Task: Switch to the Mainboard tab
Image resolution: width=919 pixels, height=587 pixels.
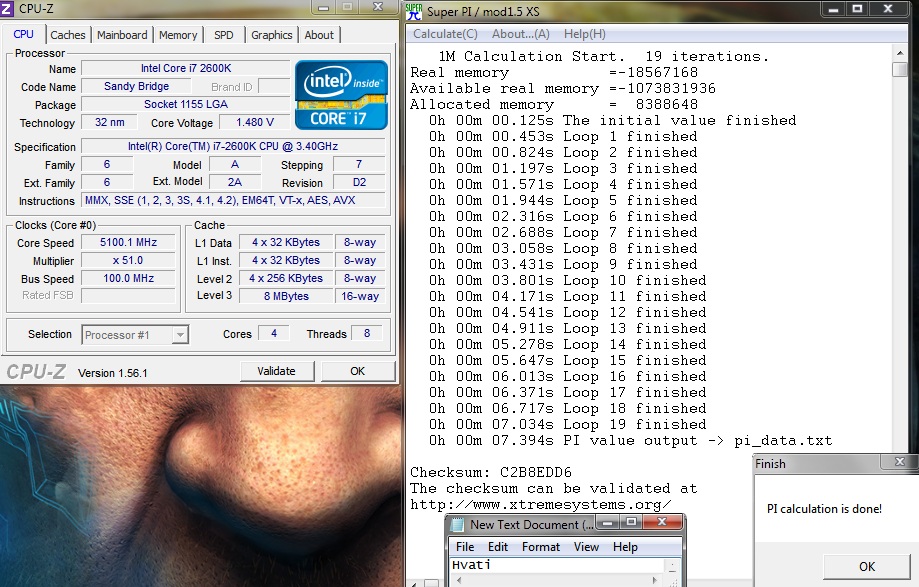Action: [x=122, y=35]
